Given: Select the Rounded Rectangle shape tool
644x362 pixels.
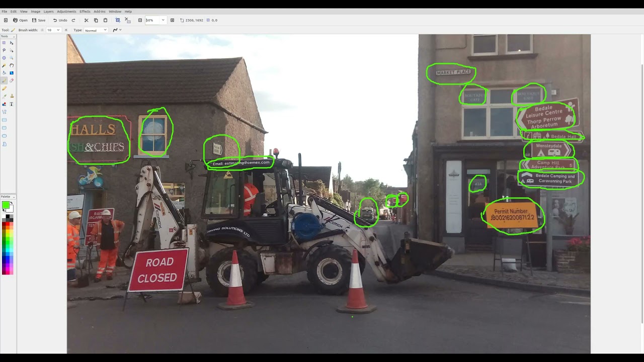Looking at the screenshot, I should (x=4, y=128).
